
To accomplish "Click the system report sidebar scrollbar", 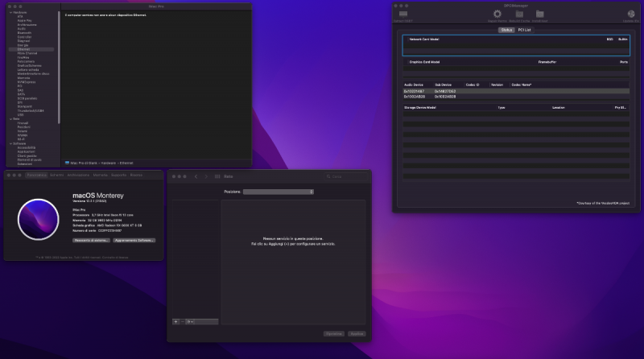I will (59, 68).
